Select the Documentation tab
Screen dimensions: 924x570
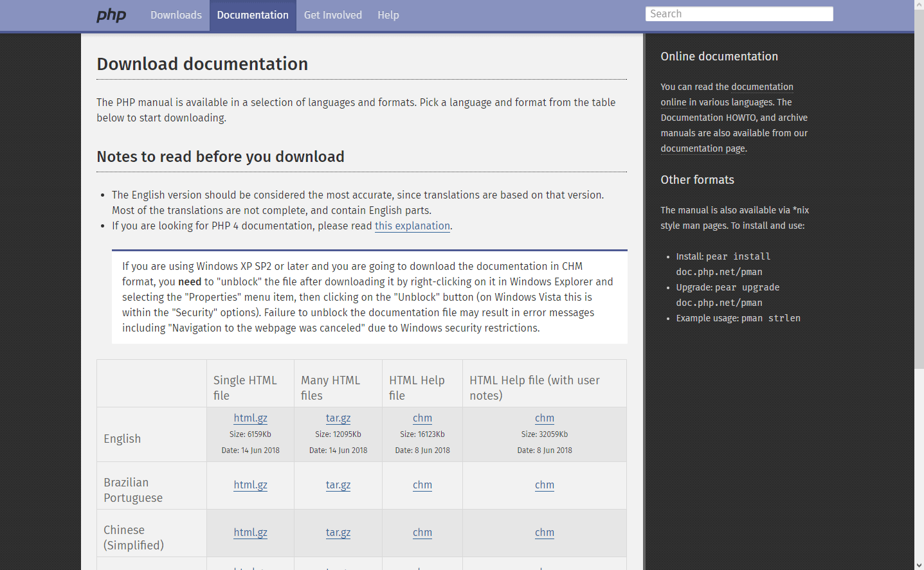tap(253, 15)
